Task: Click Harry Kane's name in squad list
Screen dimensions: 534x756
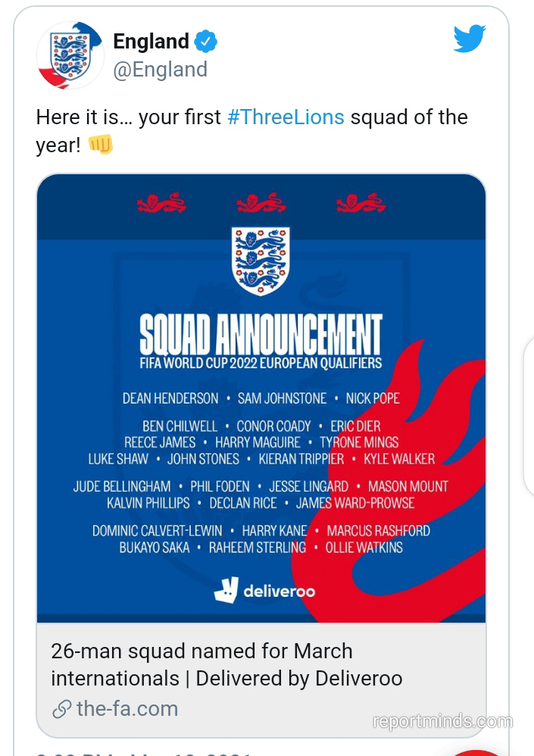Action: pos(274,531)
